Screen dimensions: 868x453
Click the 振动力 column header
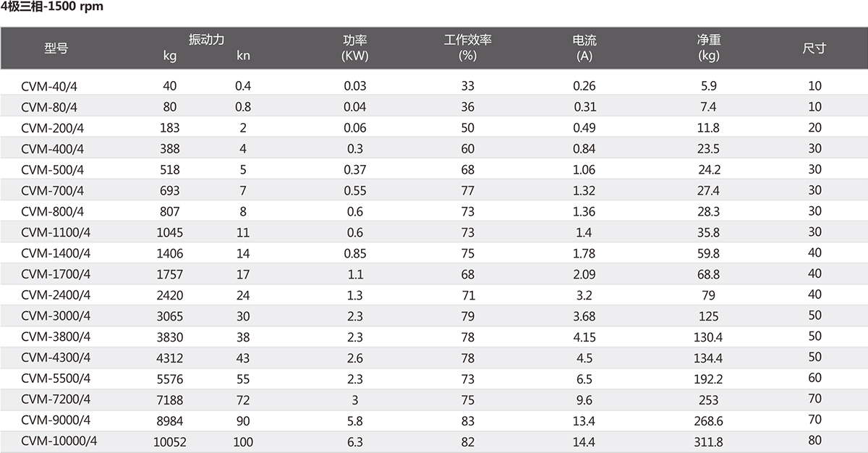tap(207, 40)
